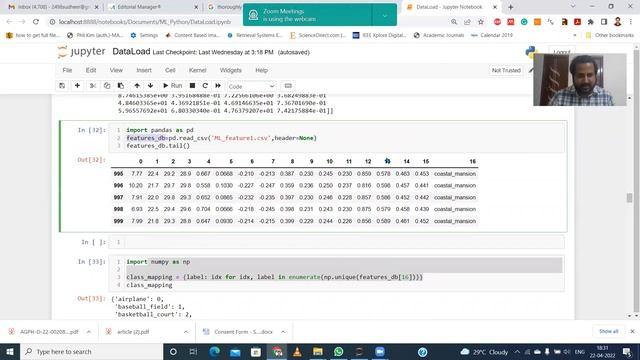Open the View menu
The width and height of the screenshot is (640, 360).
pos(116,70)
